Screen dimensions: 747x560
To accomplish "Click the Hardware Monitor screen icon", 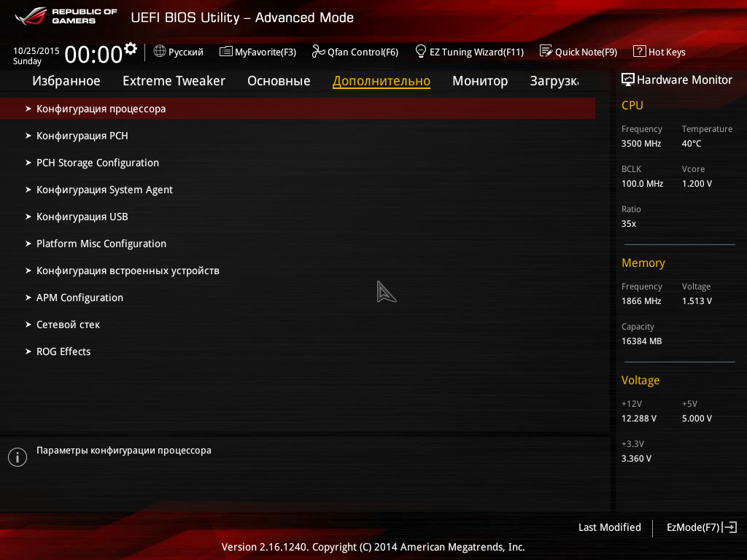I will (x=628, y=79).
